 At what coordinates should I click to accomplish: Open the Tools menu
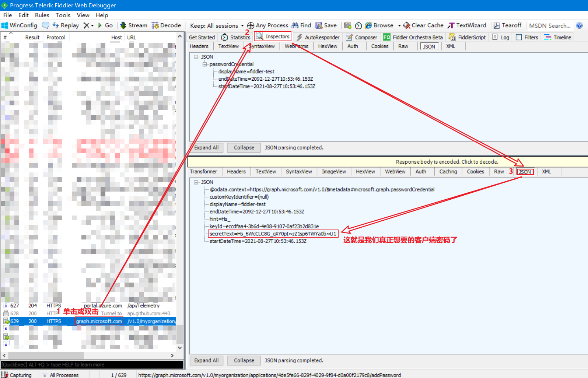63,15
